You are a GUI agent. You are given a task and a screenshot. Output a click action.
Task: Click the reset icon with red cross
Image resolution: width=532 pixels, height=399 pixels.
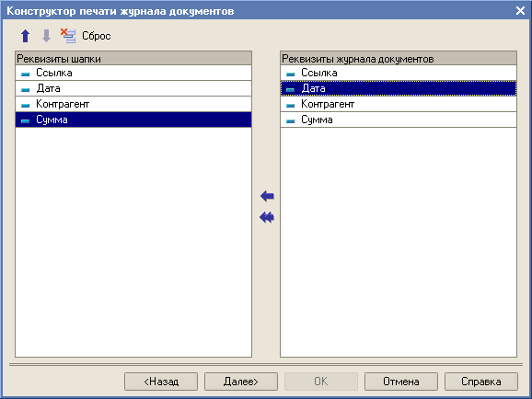(68, 36)
